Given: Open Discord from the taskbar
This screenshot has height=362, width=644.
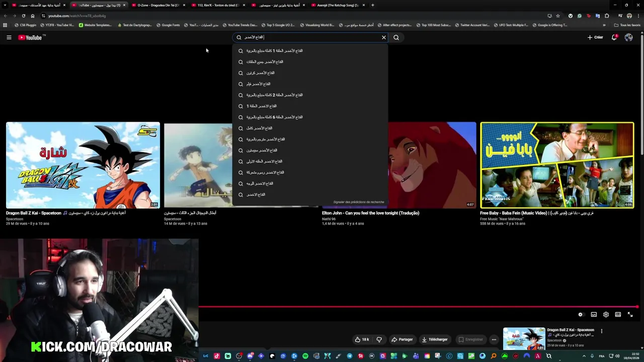Looking at the screenshot, I should point(250,356).
